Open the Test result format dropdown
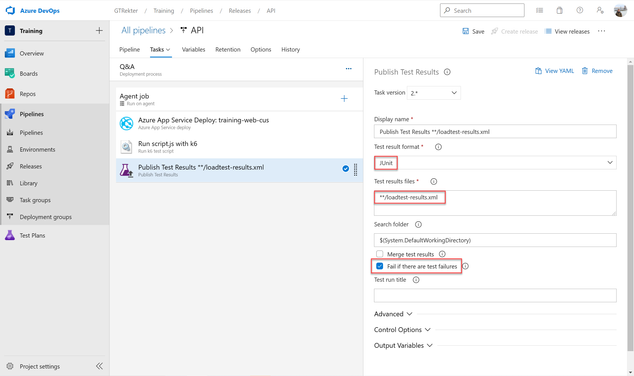 point(495,163)
